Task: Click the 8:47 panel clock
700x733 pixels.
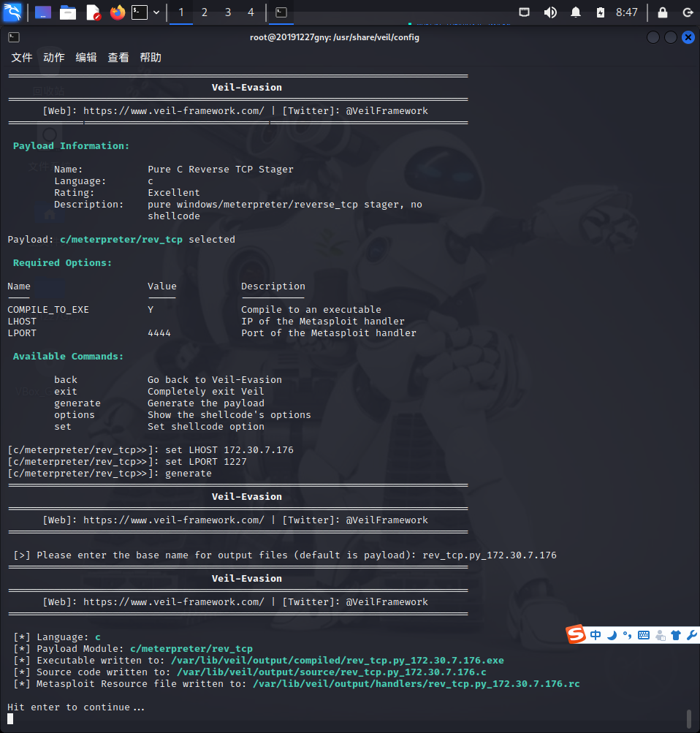Action: tap(627, 12)
